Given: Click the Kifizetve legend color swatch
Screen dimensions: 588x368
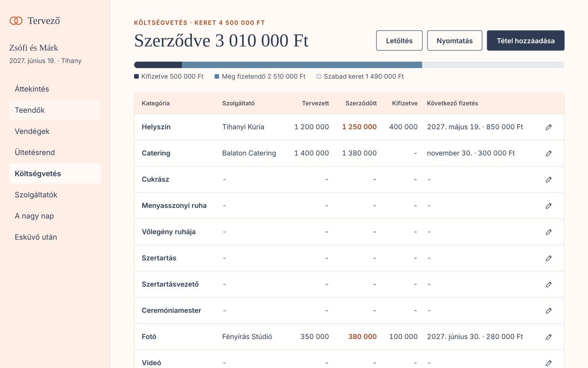Looking at the screenshot, I should [136, 77].
